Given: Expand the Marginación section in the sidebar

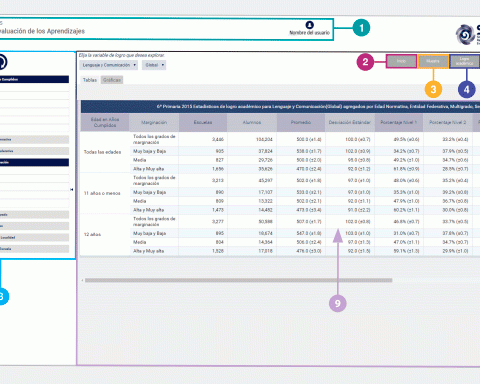Looking at the screenshot, I should pyautogui.click(x=34, y=162).
